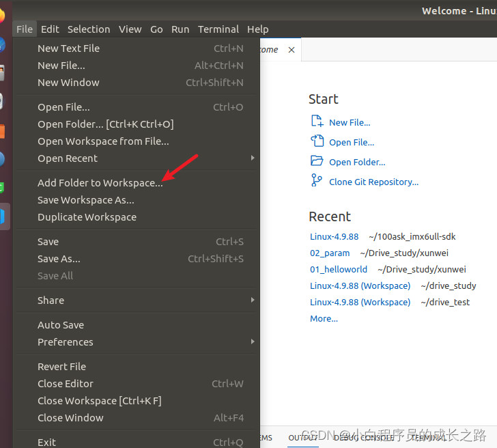497x448 pixels.
Task: Click the Open File... link on Welcome page
Action: click(352, 142)
